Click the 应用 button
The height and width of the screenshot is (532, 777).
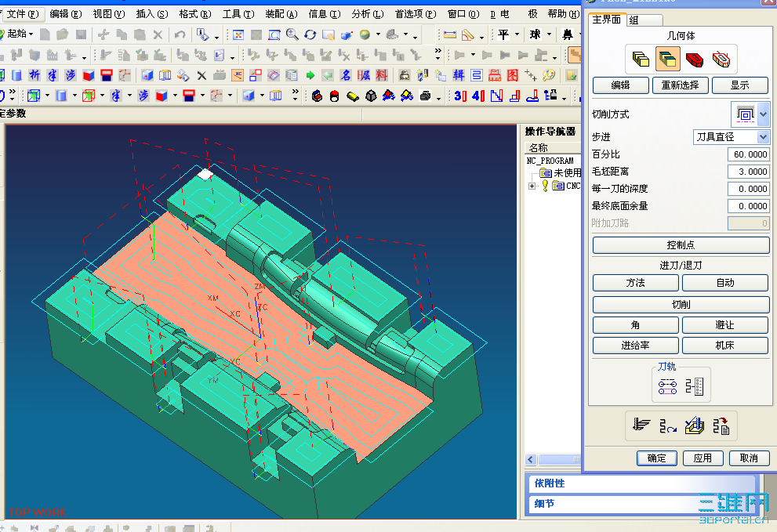click(x=703, y=458)
